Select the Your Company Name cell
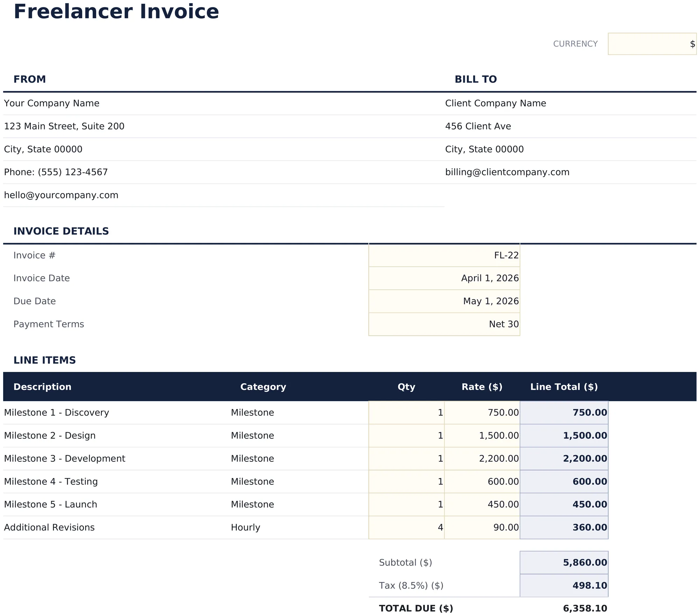 coord(224,103)
